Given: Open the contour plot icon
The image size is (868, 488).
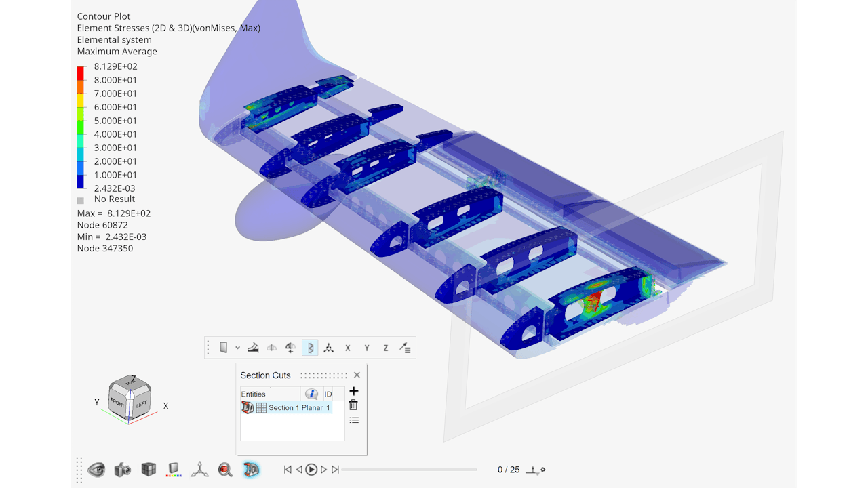Looking at the screenshot, I should (174, 469).
